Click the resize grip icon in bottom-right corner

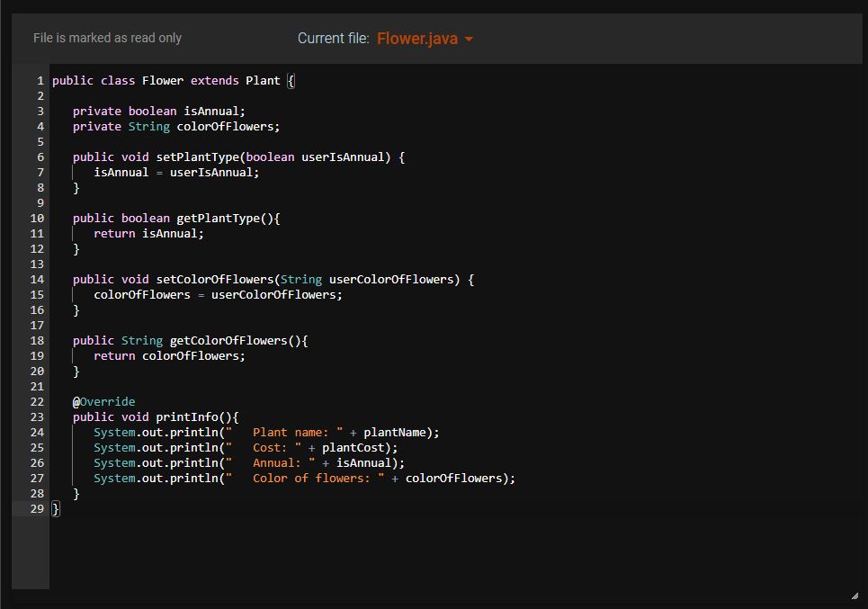[x=855, y=595]
